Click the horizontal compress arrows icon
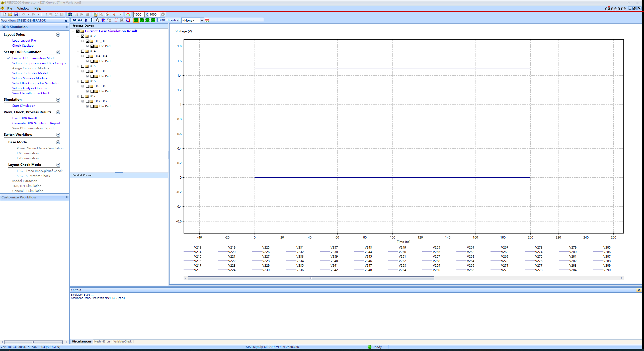This screenshot has height=351, width=644. 80,20
